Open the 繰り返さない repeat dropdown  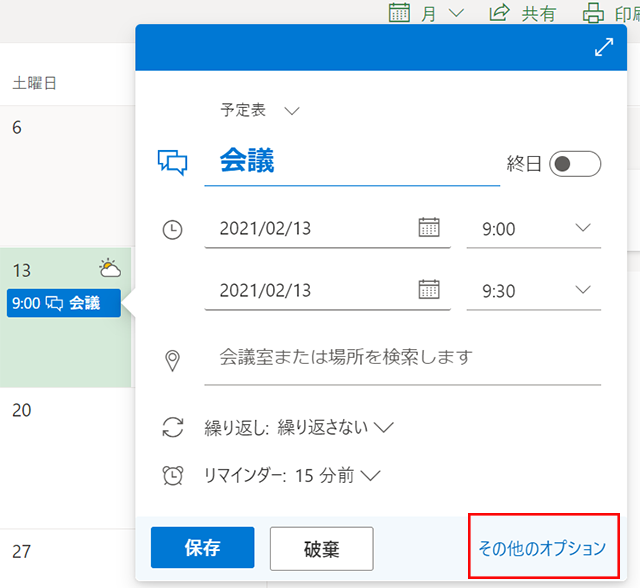336,427
